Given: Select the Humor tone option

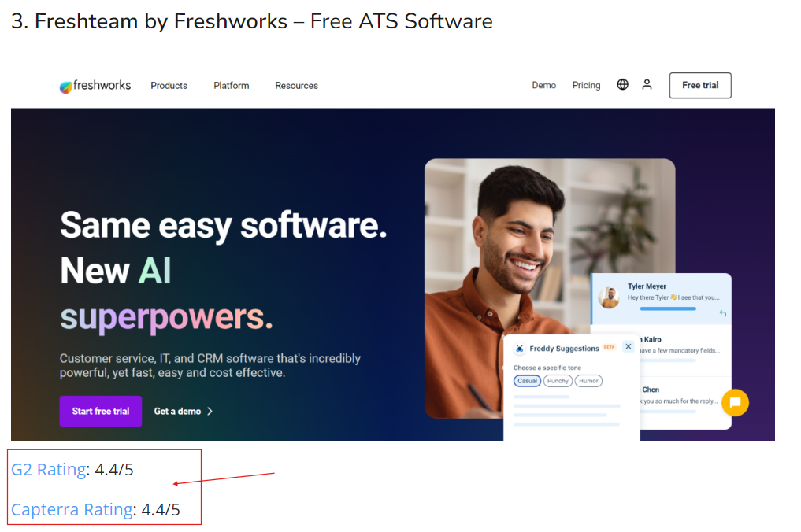Looking at the screenshot, I should point(588,381).
